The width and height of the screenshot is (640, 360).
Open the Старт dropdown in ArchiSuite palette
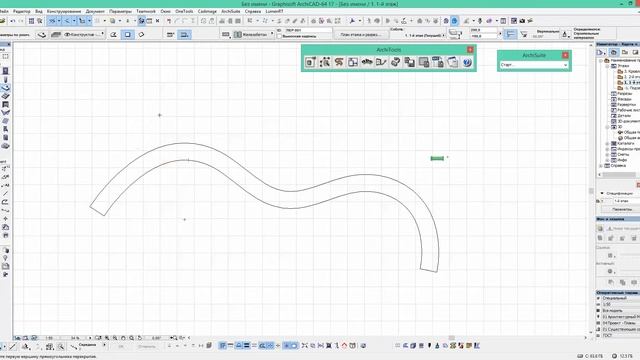534,65
